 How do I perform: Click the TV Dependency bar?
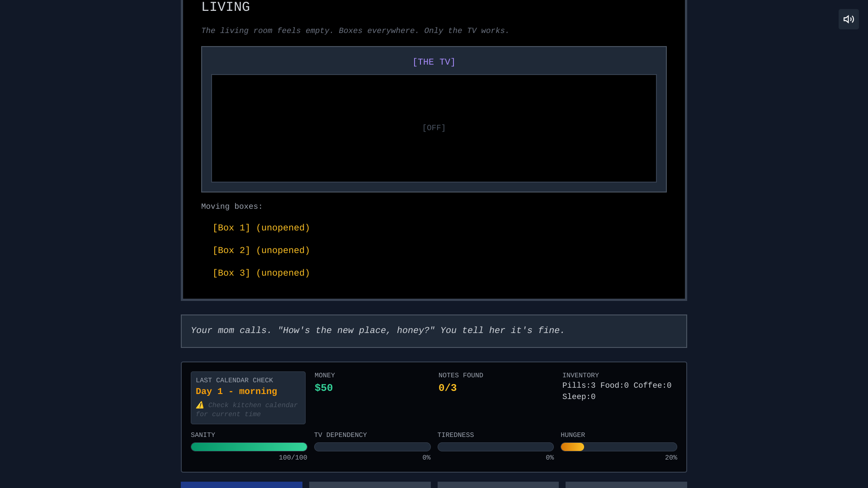[x=373, y=447]
